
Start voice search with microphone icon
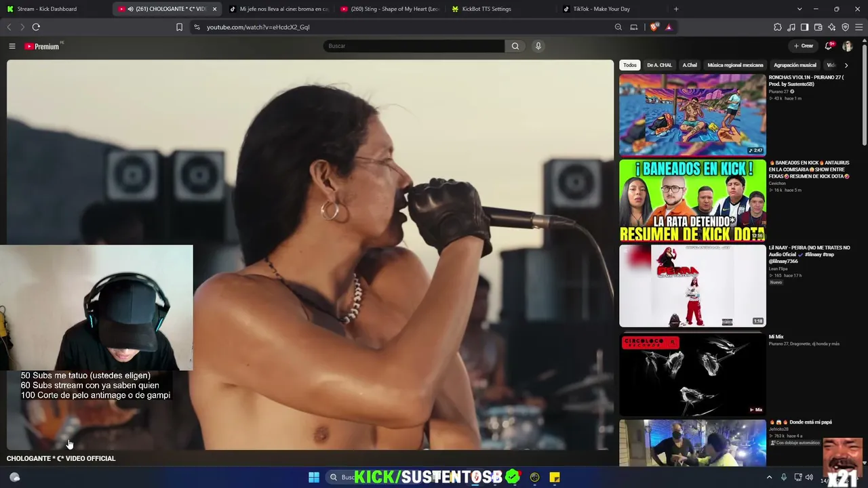(x=538, y=46)
